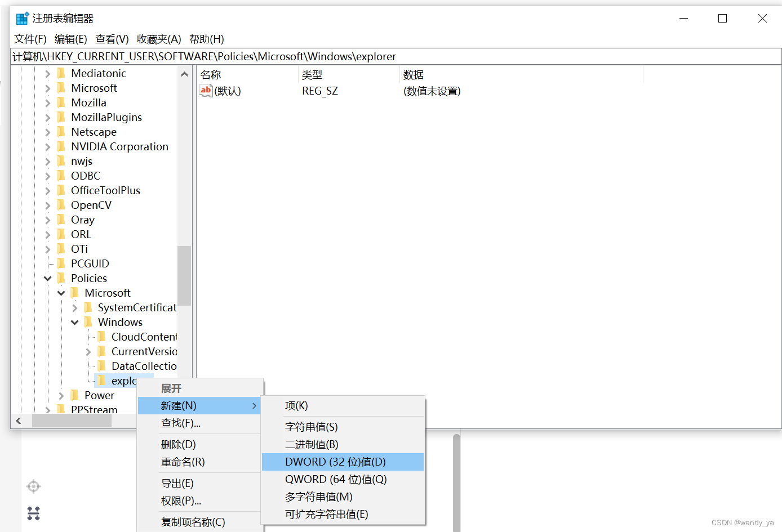The width and height of the screenshot is (782, 532).
Task: Click the (默认) string value icon
Action: 206,91
